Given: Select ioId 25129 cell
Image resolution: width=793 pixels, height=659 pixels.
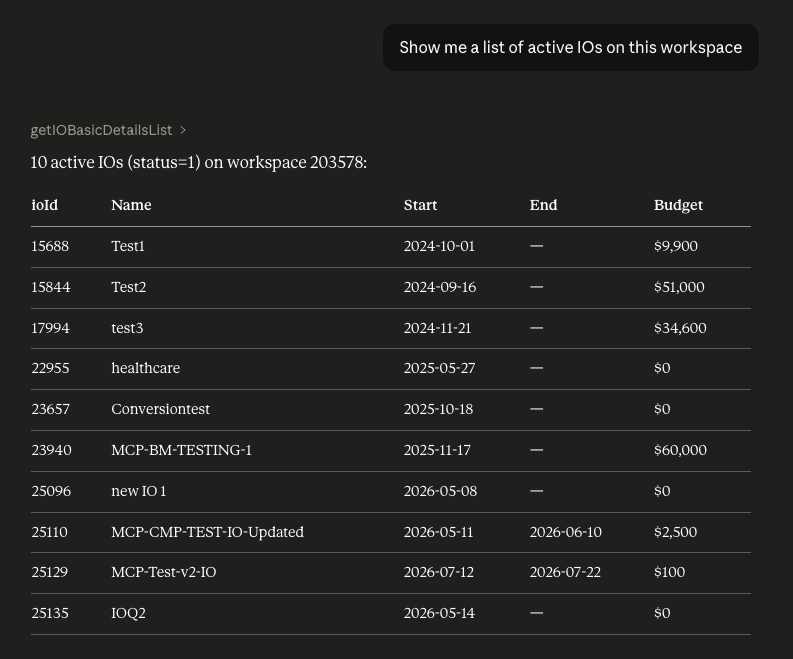Looking at the screenshot, I should [49, 572].
